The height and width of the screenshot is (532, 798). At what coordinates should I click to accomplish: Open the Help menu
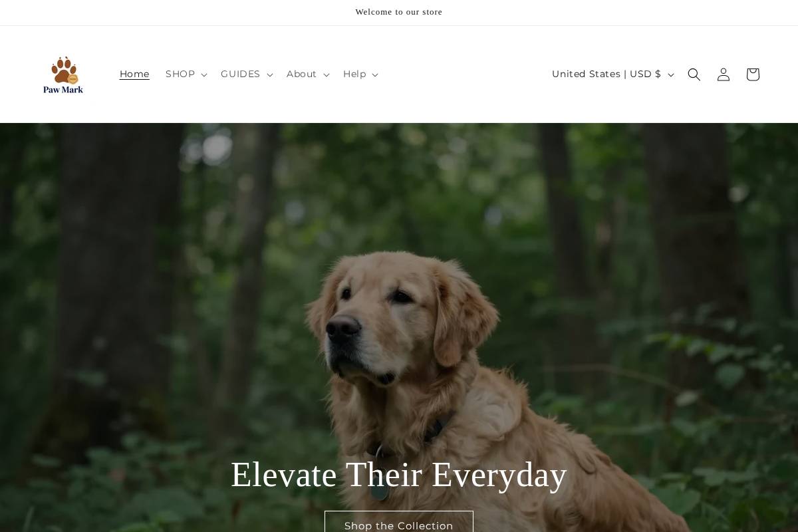pos(360,74)
